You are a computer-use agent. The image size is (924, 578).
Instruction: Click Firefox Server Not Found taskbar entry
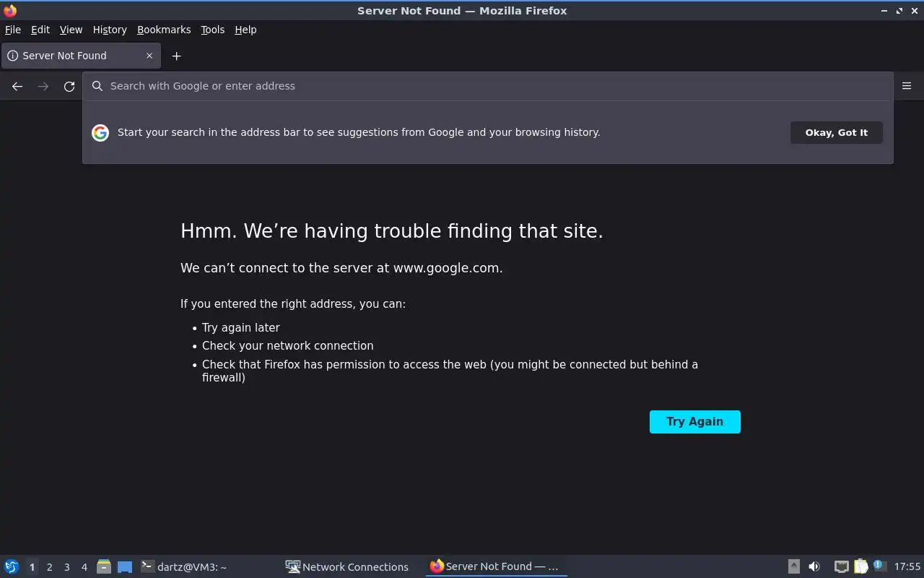(495, 566)
